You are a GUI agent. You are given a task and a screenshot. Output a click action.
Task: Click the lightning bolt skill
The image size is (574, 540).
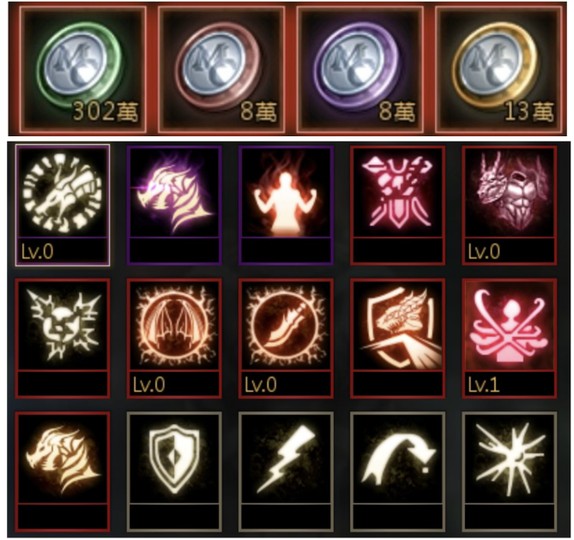point(286,471)
